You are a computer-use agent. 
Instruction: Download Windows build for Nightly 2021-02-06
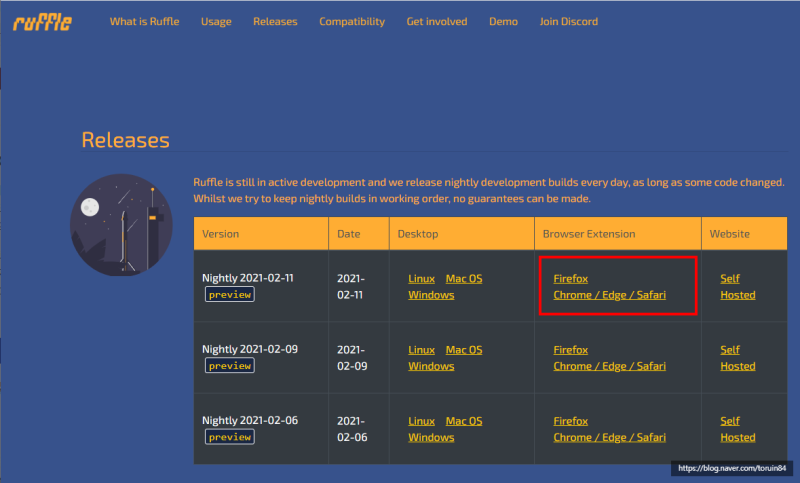pos(431,438)
